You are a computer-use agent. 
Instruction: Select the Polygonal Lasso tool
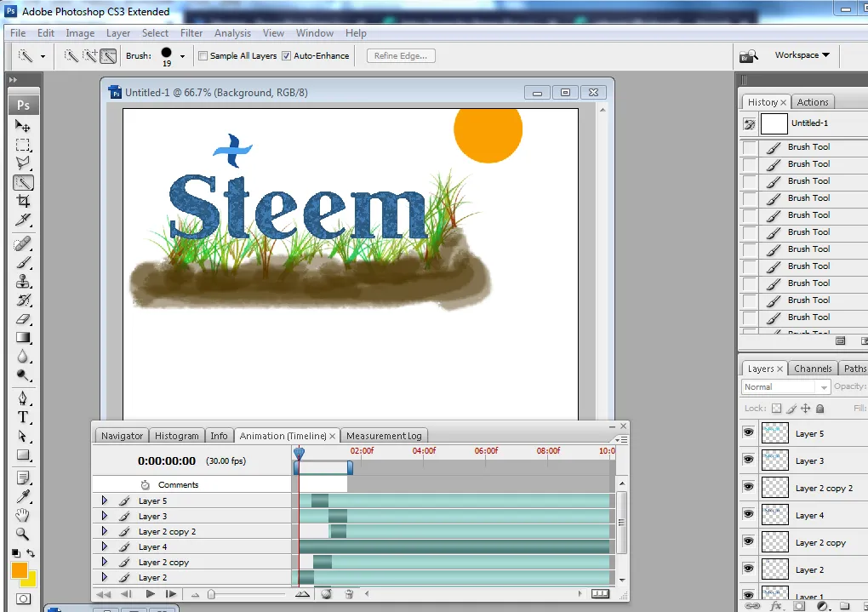[23, 163]
